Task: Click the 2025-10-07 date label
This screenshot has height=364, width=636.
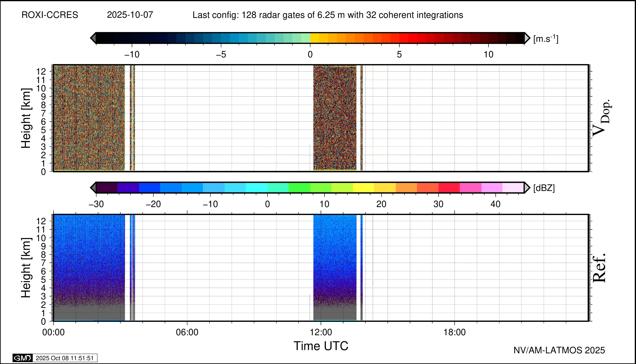Action: [130, 15]
